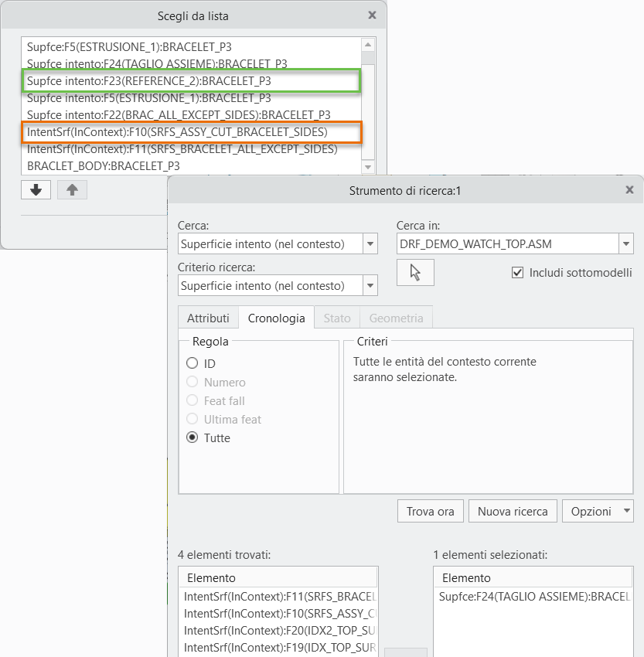Screen dimensions: 644x657
Task: Select found element IntentSrf F10(SRFS_ASSY_C
Action: (x=278, y=614)
